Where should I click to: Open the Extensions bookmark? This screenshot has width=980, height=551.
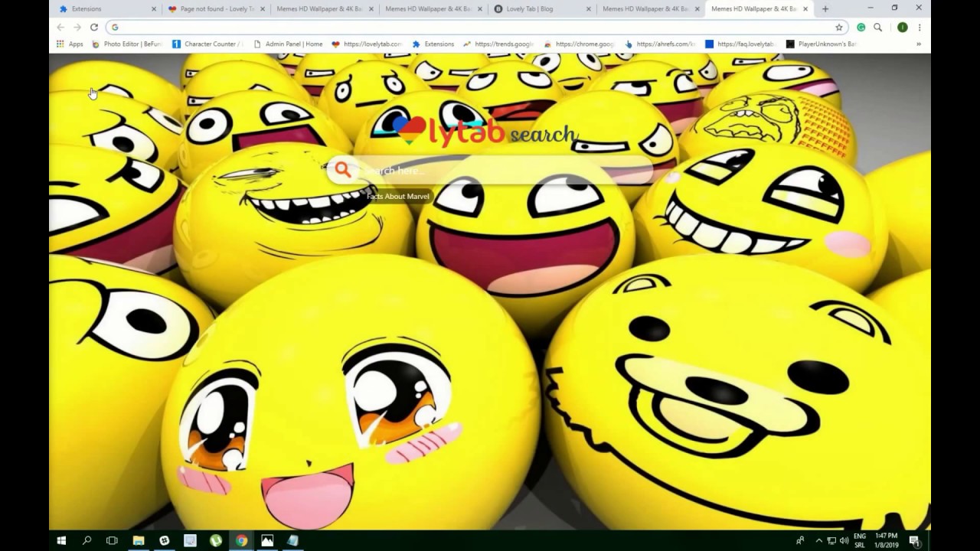pyautogui.click(x=433, y=44)
